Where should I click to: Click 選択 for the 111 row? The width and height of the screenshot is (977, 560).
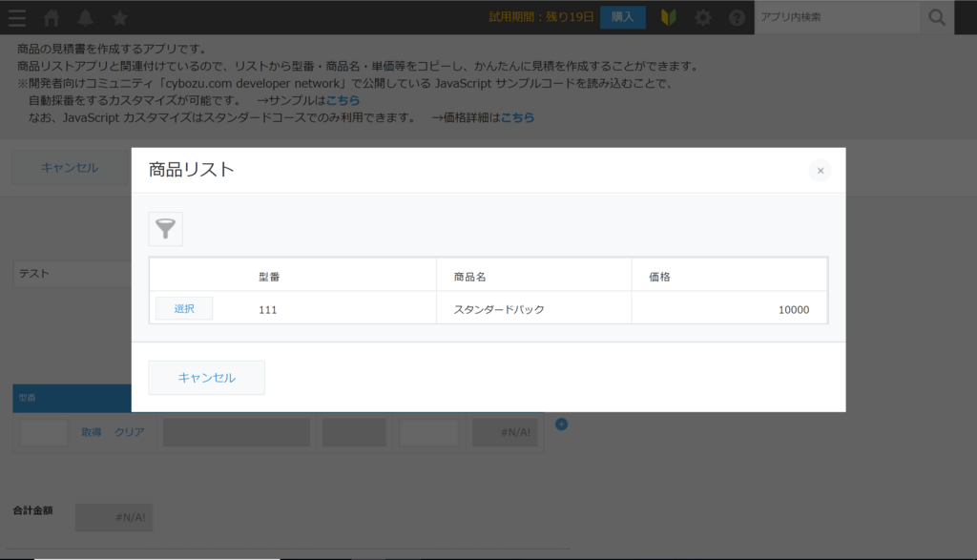click(184, 308)
